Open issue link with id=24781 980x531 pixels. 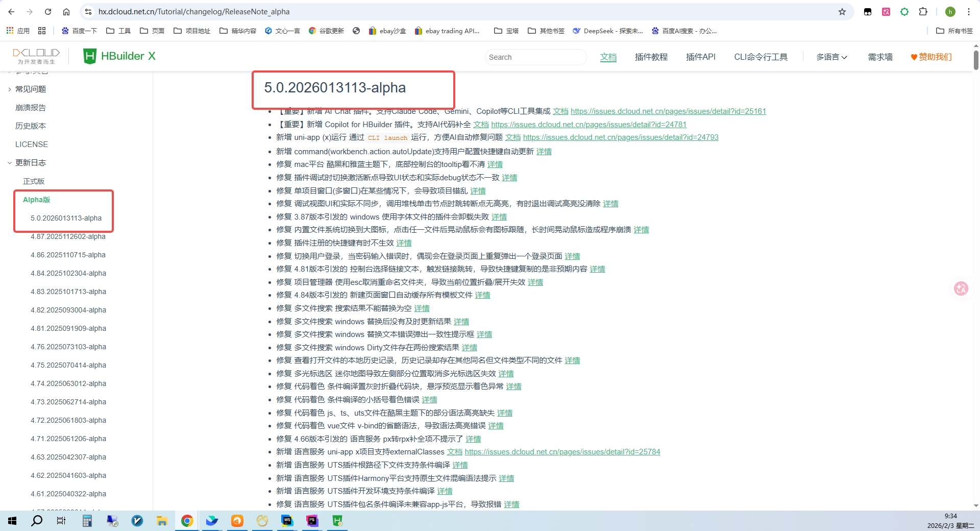589,125
